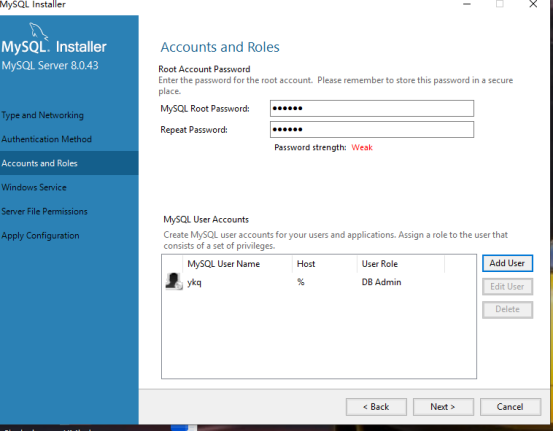Click the Root Account Password label
This screenshot has height=432, width=554.
click(x=204, y=69)
